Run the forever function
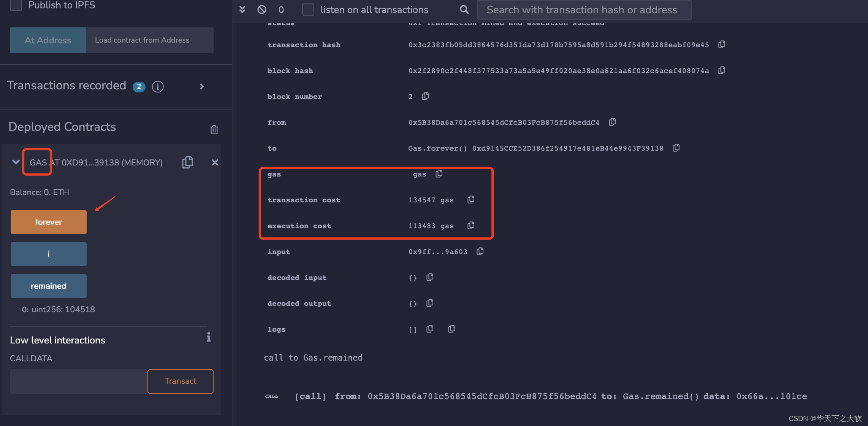868x426 pixels. tap(49, 222)
